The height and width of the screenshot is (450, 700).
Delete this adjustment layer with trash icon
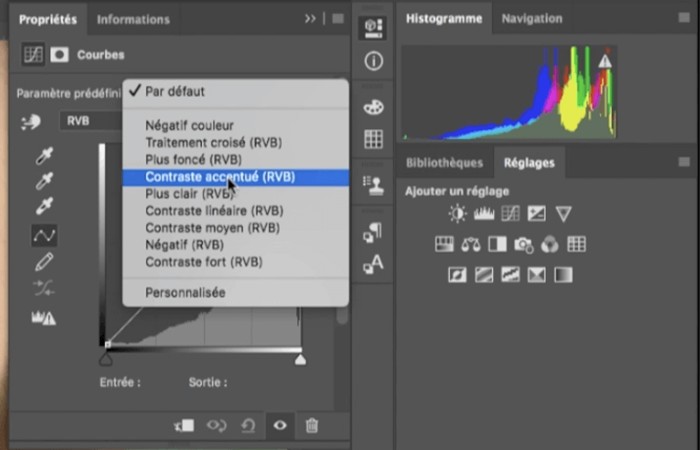[x=312, y=425]
